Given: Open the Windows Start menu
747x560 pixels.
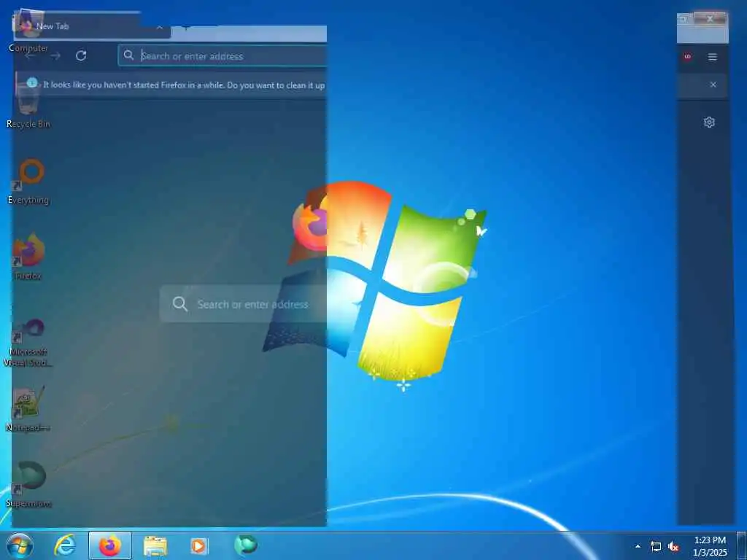Looking at the screenshot, I should (x=20, y=546).
